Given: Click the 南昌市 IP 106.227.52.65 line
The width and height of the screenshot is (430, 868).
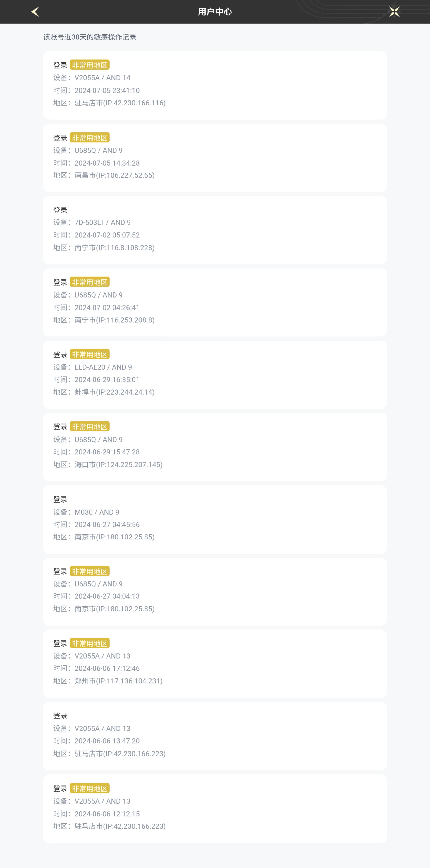Looking at the screenshot, I should coord(104,175).
